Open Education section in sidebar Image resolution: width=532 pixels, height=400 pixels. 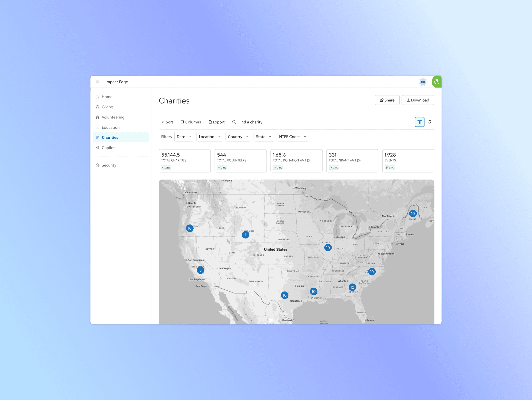(110, 127)
